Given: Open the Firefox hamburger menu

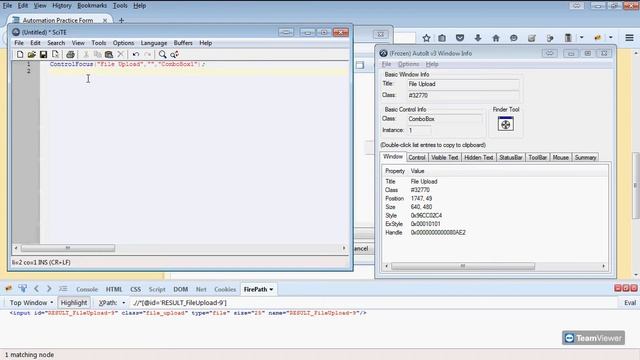Looking at the screenshot, I should tap(629, 38).
